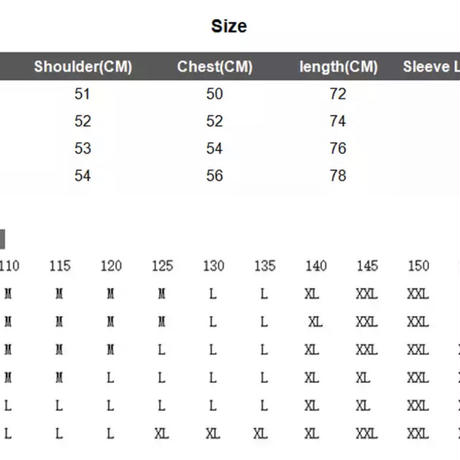Click shoulder value 51
Screen dimensions: 460x460
click(82, 94)
